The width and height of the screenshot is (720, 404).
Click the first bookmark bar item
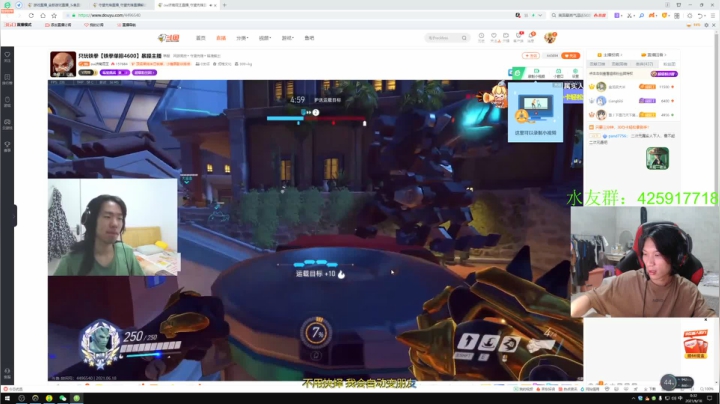point(18,24)
